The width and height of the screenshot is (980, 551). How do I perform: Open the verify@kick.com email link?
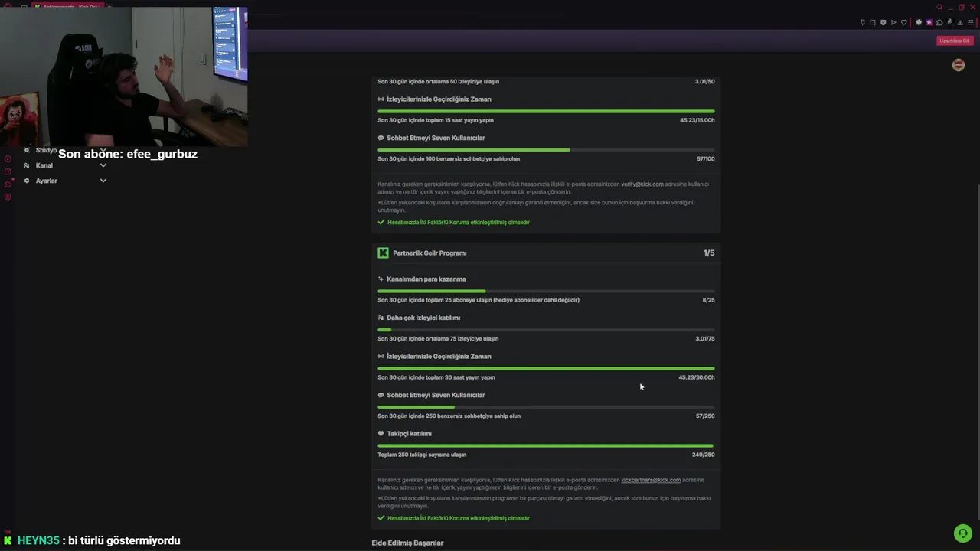(x=642, y=184)
